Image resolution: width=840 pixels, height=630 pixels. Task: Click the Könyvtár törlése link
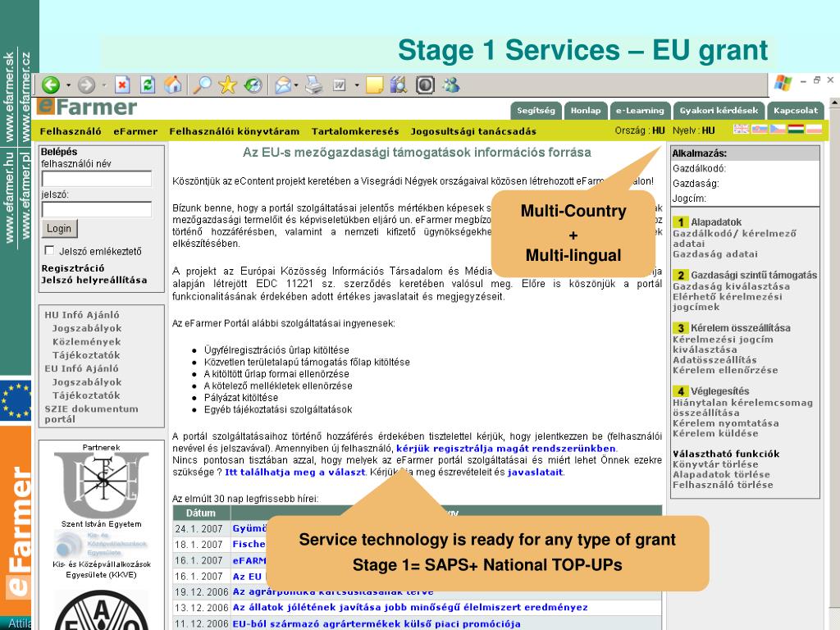(x=715, y=464)
